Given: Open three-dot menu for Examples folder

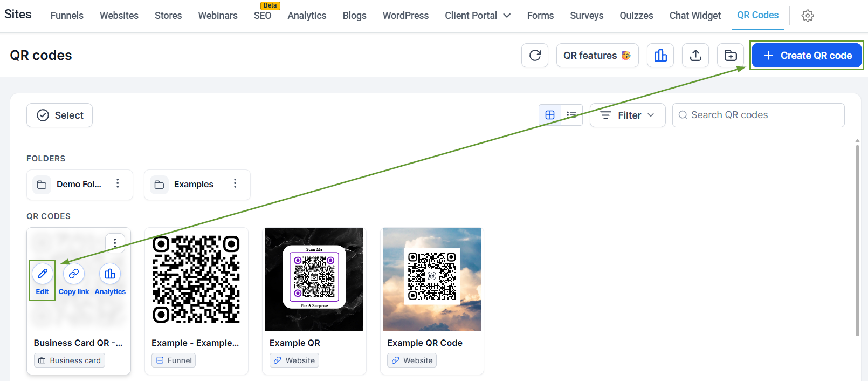Looking at the screenshot, I should click(x=235, y=184).
